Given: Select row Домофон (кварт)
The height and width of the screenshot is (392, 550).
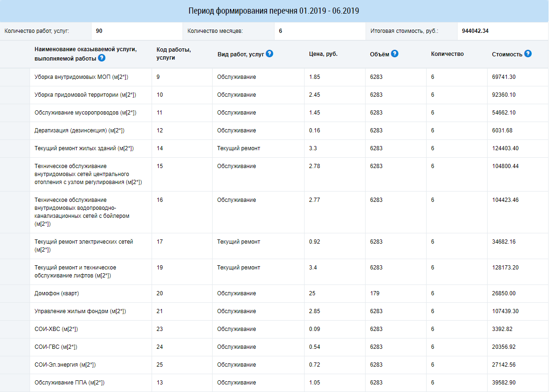Looking at the screenshot, I should (x=275, y=293).
